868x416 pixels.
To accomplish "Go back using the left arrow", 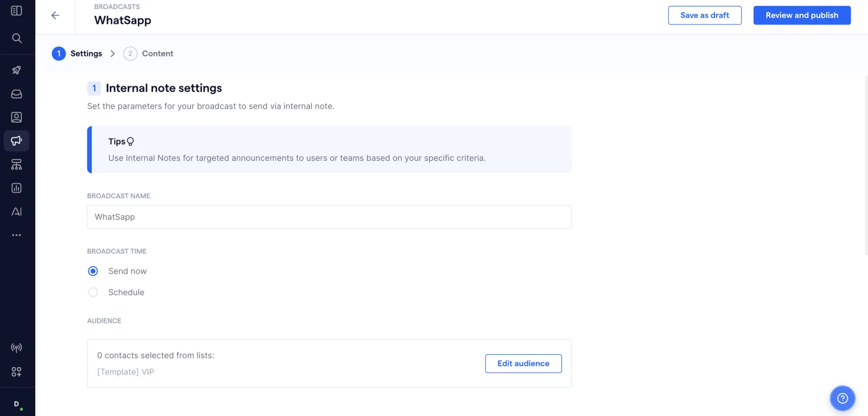I will tap(55, 15).
